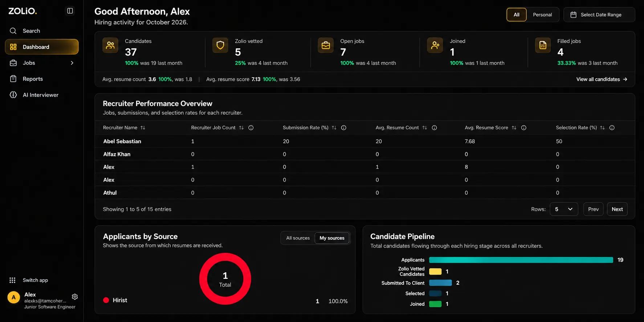The height and width of the screenshot is (322, 644).
Task: Sort by Avg. Resume Count arrows
Action: pos(424,128)
